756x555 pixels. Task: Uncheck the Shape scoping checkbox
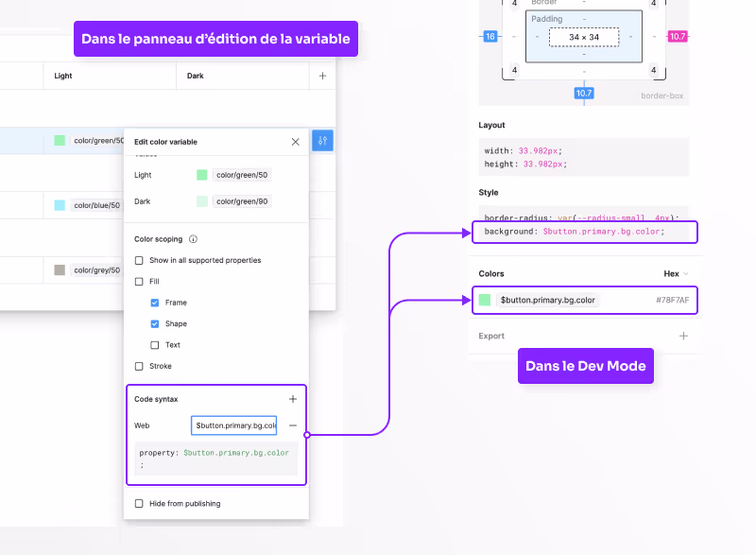click(155, 324)
